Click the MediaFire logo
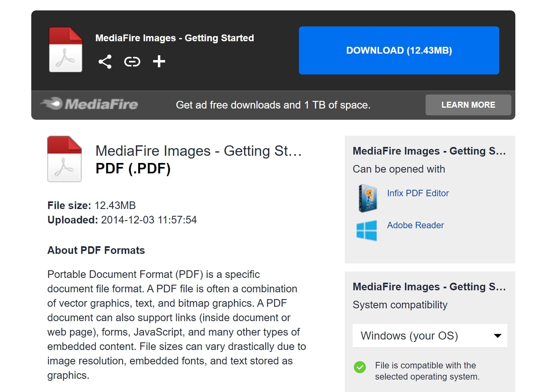The width and height of the screenshot is (549, 392). click(x=89, y=104)
